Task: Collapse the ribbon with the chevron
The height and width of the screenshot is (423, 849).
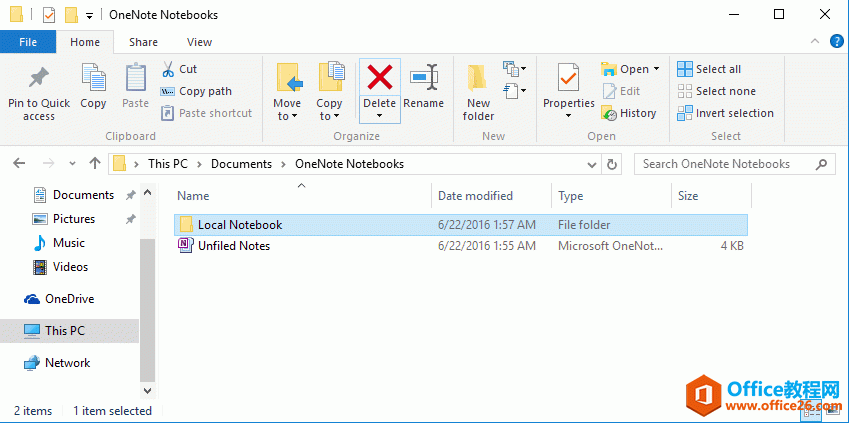Action: [x=813, y=42]
